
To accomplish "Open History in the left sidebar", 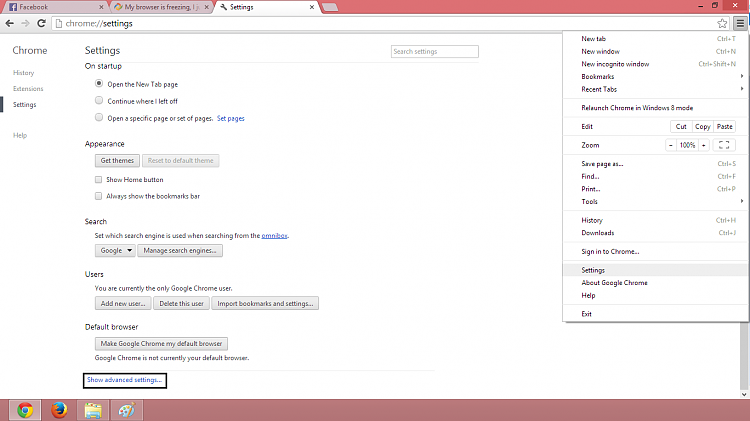I will point(23,73).
